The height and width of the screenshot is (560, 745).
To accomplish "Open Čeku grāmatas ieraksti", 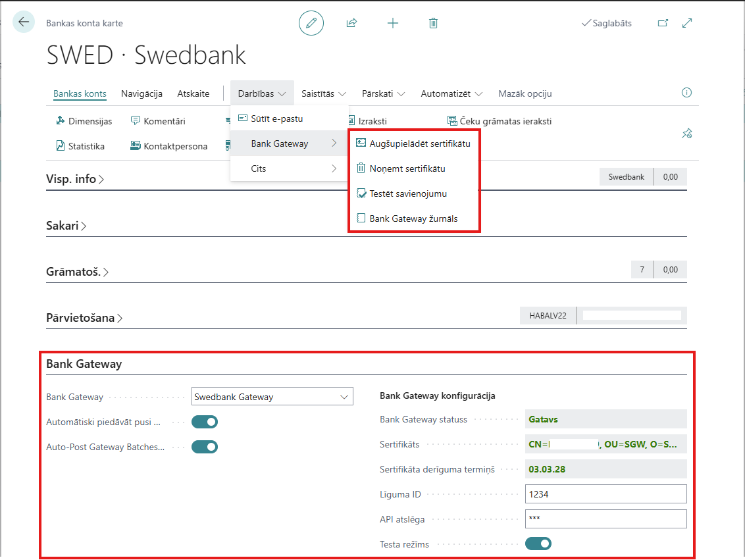I will pos(500,121).
